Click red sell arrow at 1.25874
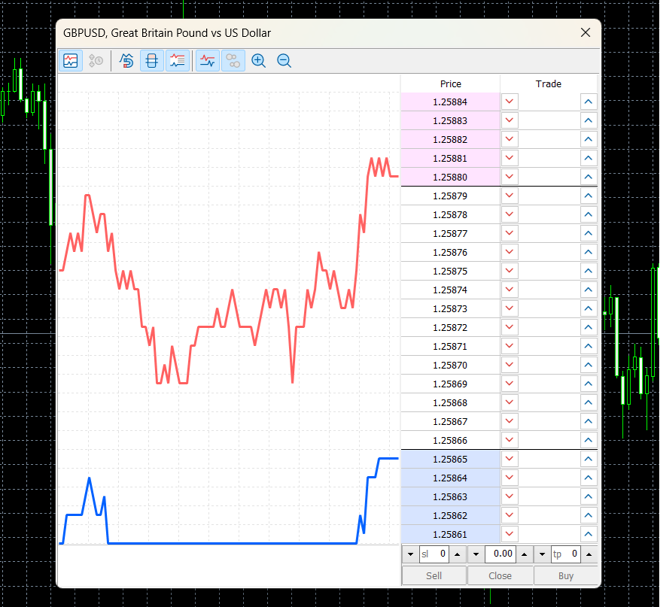Screen dimensions: 660x607 (509, 290)
